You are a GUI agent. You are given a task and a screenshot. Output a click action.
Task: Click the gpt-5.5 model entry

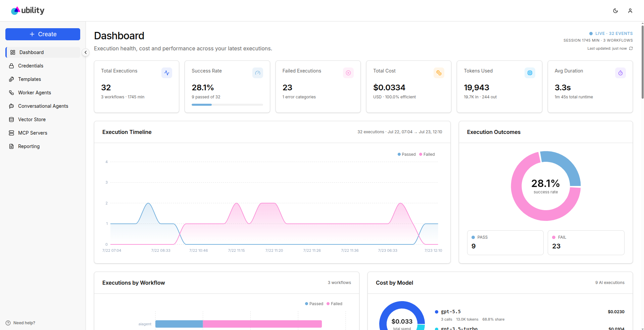451,312
